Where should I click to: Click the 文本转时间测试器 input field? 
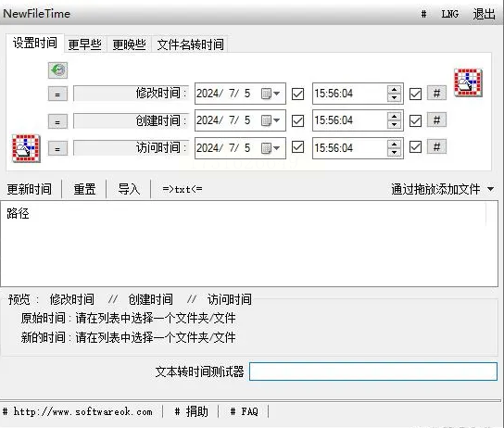pyautogui.click(x=373, y=371)
